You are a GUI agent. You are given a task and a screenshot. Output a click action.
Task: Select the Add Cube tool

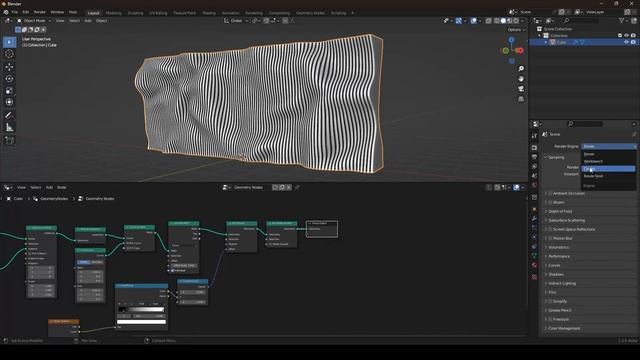point(9,140)
